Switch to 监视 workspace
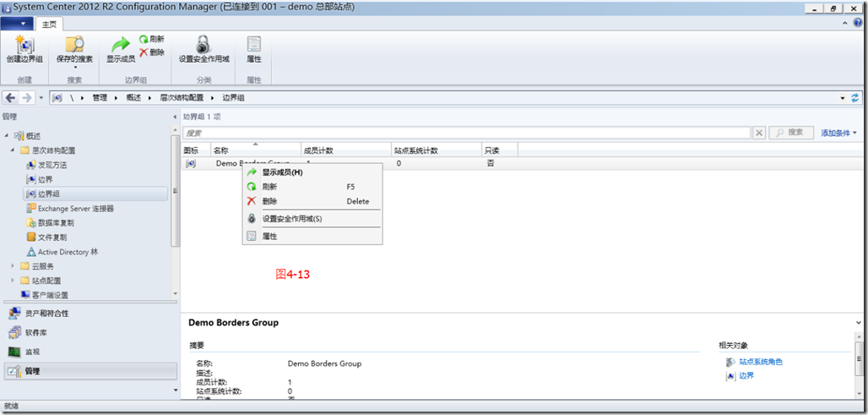Image resolution: width=868 pixels, height=415 pixels. (90, 352)
